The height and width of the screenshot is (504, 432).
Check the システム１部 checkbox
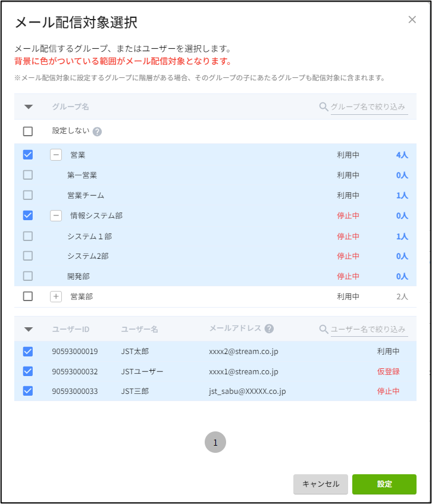pyautogui.click(x=28, y=236)
